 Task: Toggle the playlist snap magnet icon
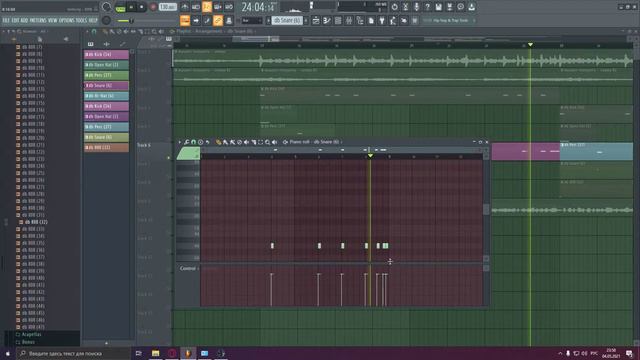click(x=94, y=31)
